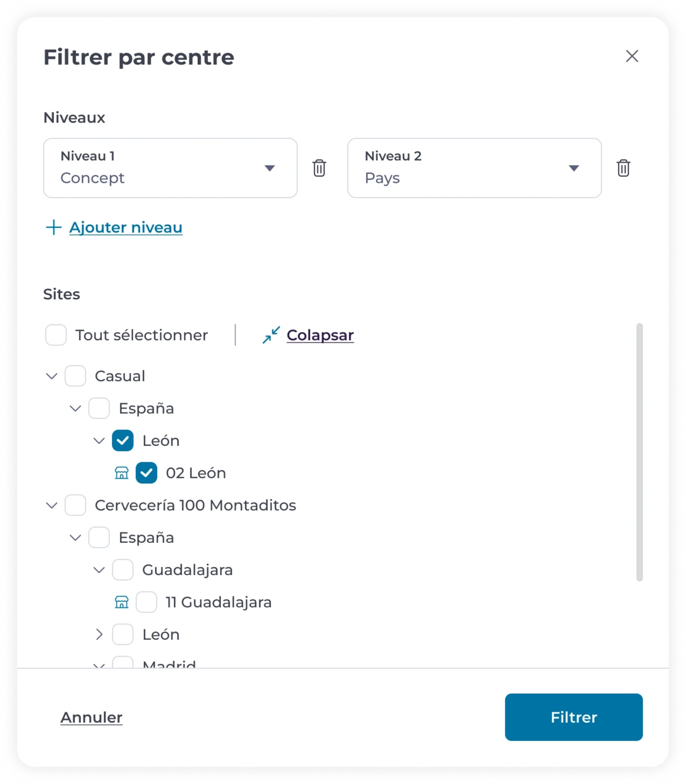Screen dimensions: 686x784
Task: Close the Filtrer par centre dialog
Action: (x=632, y=56)
